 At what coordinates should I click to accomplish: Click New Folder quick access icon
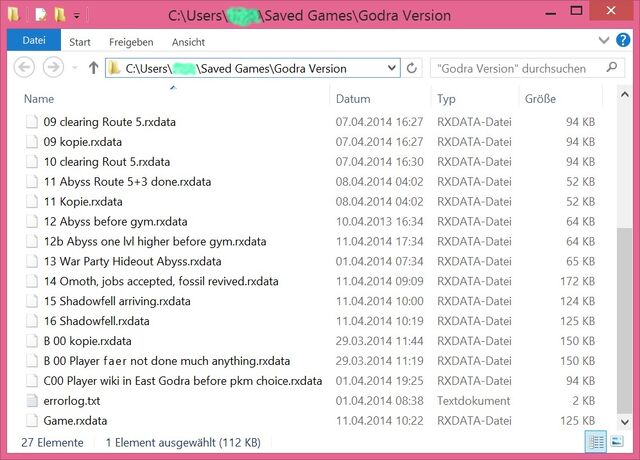60,15
